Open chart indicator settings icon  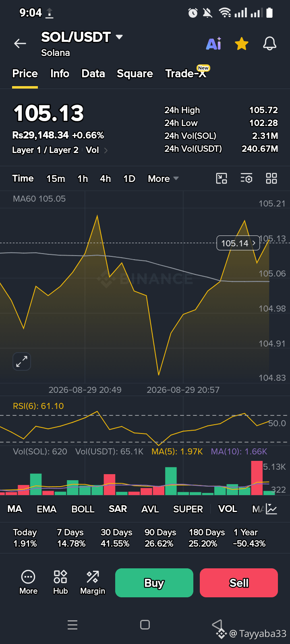[246, 178]
